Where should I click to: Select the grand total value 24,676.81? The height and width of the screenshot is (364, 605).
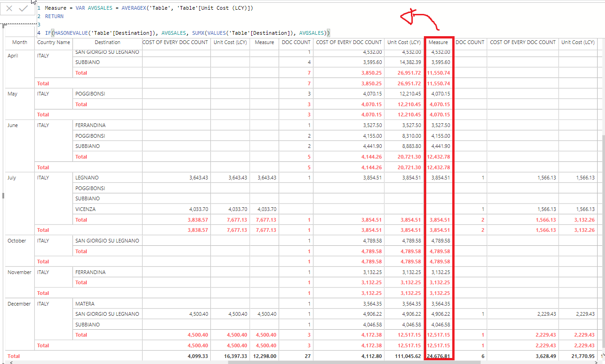point(438,356)
